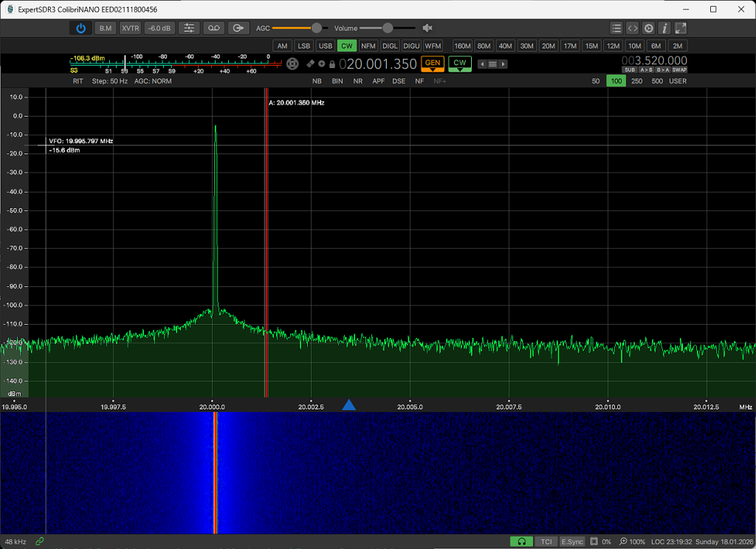Screen dimensions: 756x549
Task: Click the 250 filter bandwidth button
Action: pos(636,81)
